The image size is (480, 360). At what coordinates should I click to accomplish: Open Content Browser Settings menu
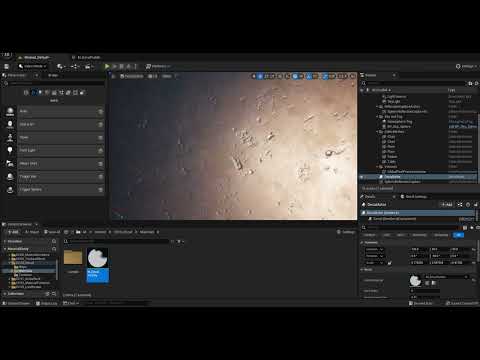tap(346, 232)
